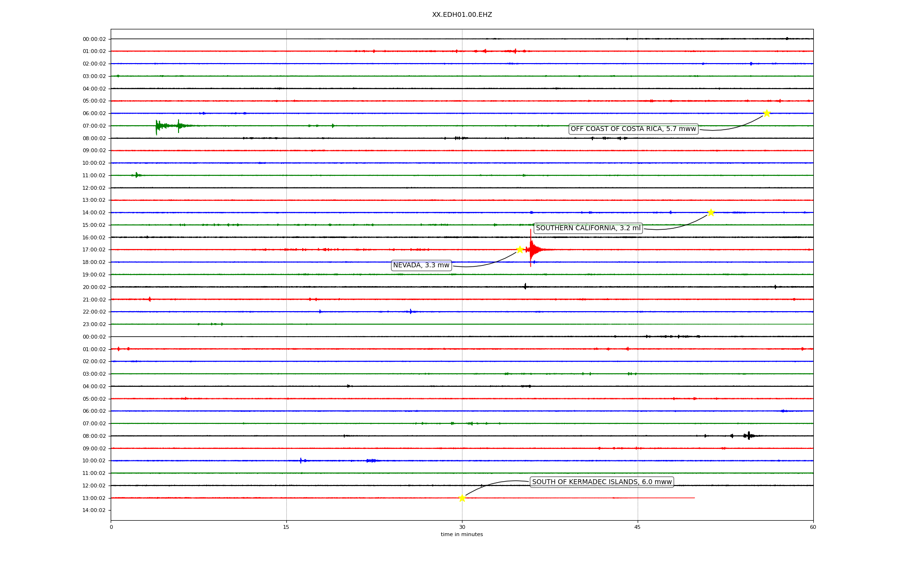Image resolution: width=924 pixels, height=578 pixels.
Task: Click the large red seismic spike at 17:00:02
Action: 531,249
